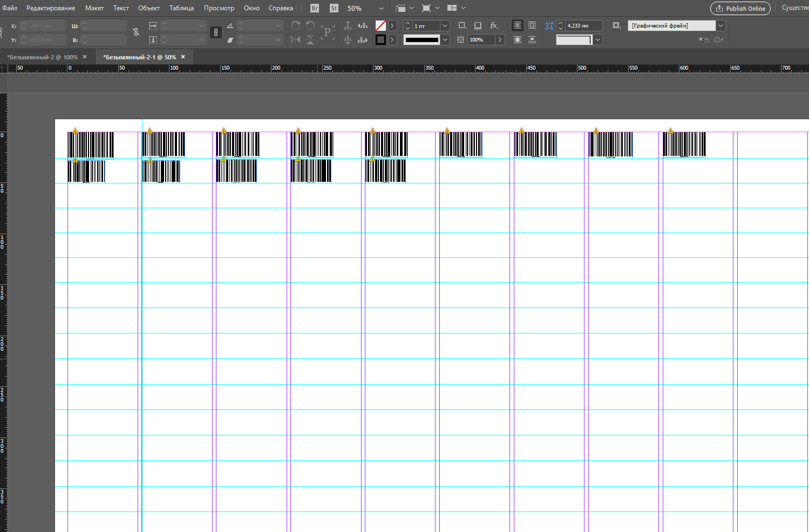This screenshot has width=809, height=532.
Task: Expand the opacity slider arrow
Action: [500, 39]
